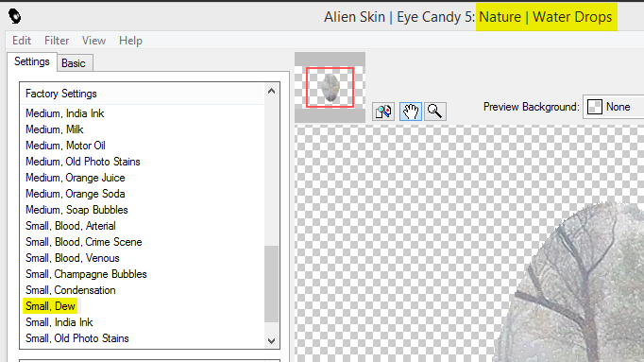
Task: Open the Edit menu
Action: 22,41
